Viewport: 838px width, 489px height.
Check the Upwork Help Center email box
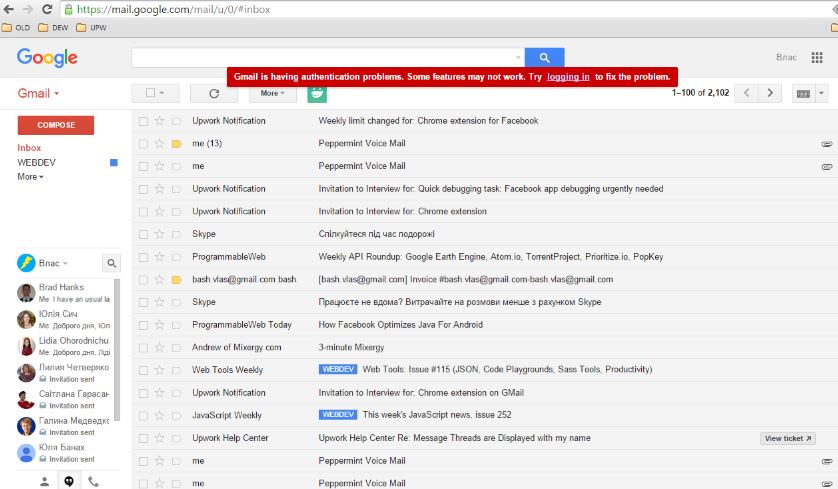pos(143,438)
